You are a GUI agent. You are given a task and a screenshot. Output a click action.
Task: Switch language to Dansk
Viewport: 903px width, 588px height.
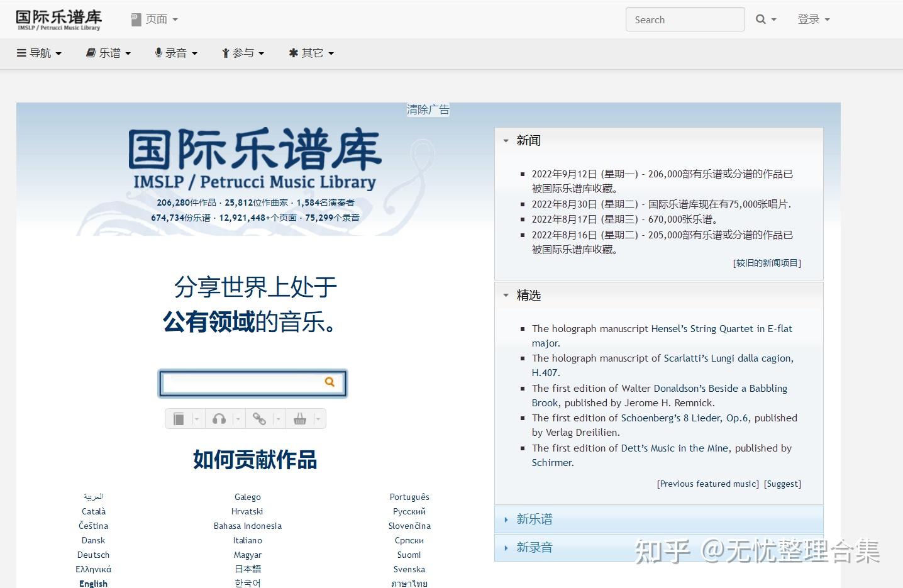click(x=93, y=540)
